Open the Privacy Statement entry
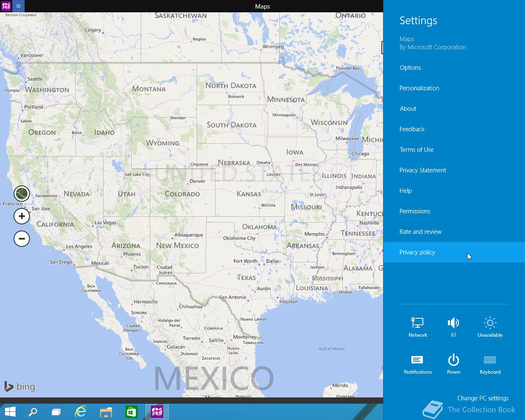This screenshot has height=420, width=525. coord(454,170)
